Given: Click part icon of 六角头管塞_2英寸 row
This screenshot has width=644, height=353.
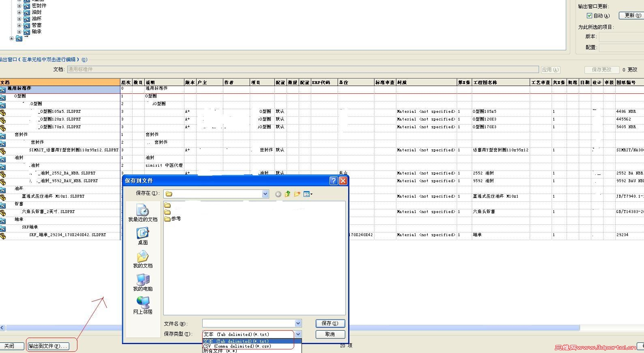Looking at the screenshot, I should point(3,213).
